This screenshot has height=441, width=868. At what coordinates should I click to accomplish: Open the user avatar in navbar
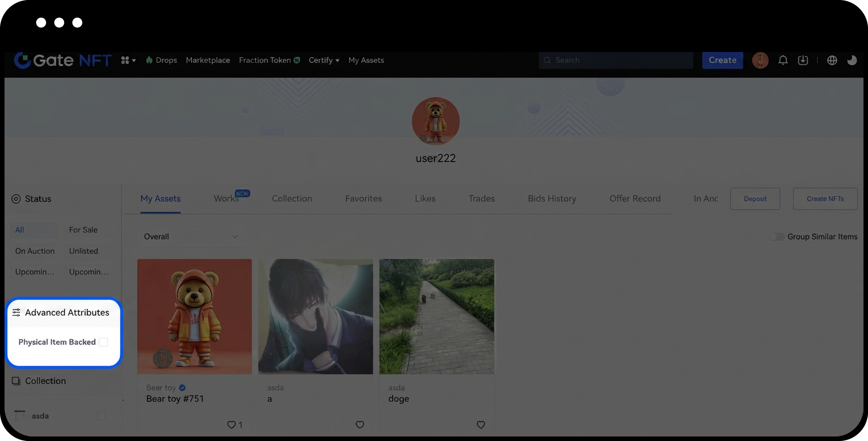coord(760,60)
